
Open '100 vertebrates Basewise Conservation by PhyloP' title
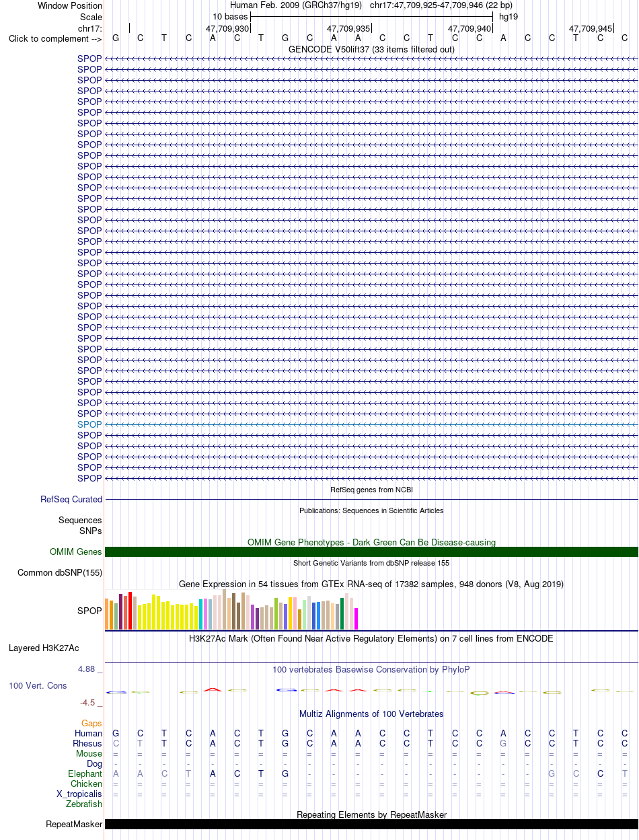click(x=371, y=669)
